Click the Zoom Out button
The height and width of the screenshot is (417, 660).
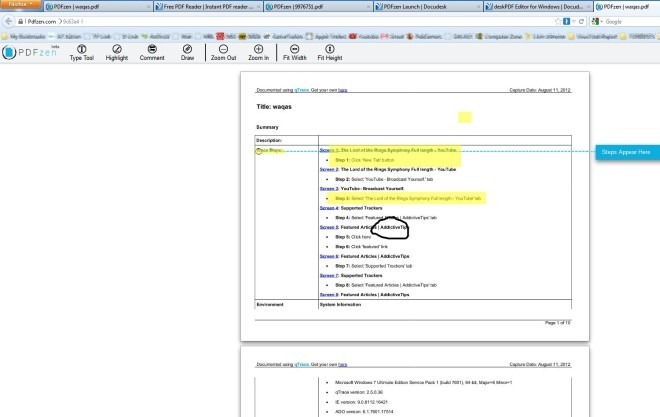[x=224, y=53]
